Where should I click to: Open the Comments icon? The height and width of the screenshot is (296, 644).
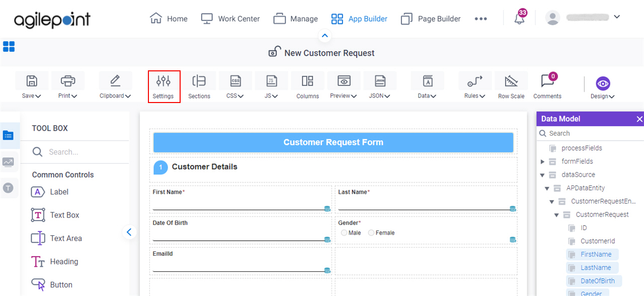547,81
